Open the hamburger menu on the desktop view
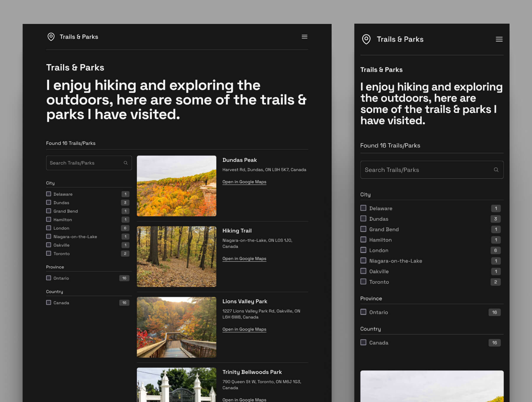Screen dimensions: 532x402 (x=304, y=37)
